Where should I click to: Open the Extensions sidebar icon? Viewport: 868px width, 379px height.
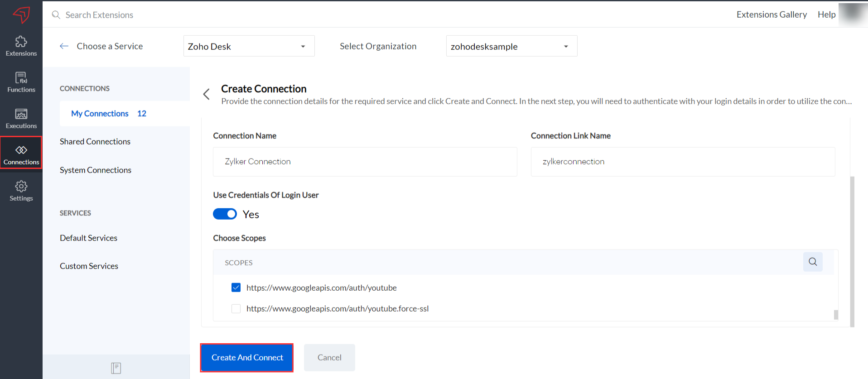pyautogui.click(x=21, y=46)
